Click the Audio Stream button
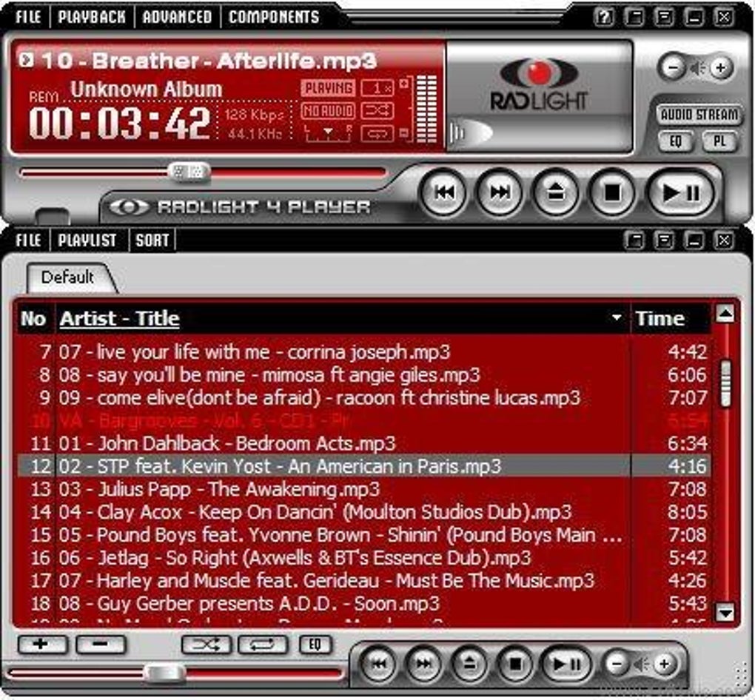This screenshot has height=700, width=755. [699, 115]
